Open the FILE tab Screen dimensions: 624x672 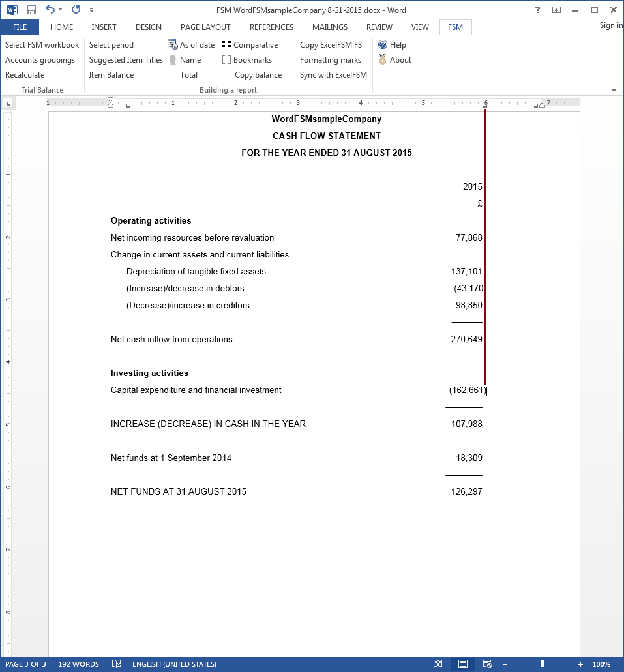pyautogui.click(x=20, y=27)
